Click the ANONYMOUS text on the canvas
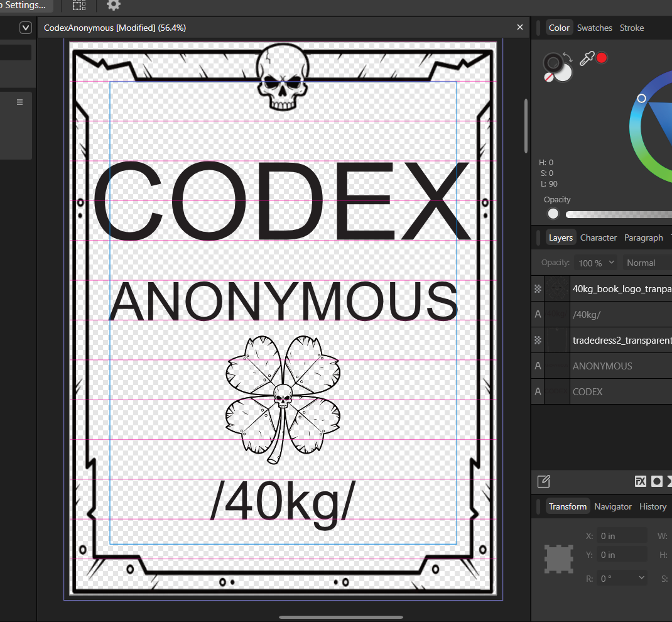Viewport: 672px width, 622px height. click(283, 301)
